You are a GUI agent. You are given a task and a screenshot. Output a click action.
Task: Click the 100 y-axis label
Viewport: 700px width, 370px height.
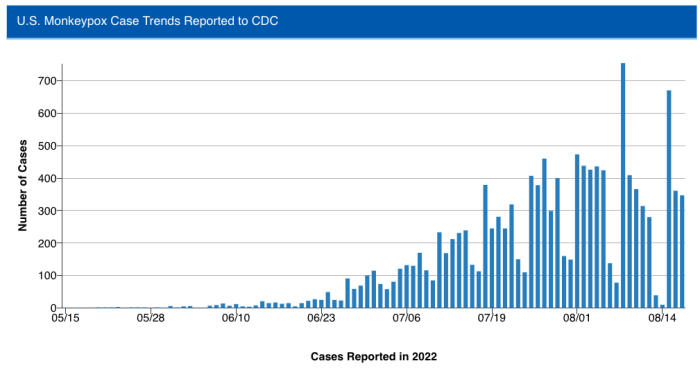click(x=47, y=276)
